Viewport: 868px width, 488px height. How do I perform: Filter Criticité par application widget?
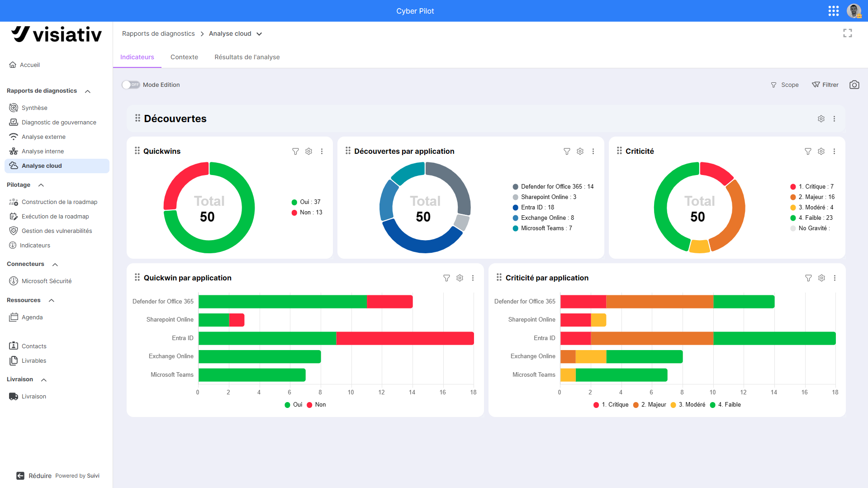pyautogui.click(x=808, y=278)
